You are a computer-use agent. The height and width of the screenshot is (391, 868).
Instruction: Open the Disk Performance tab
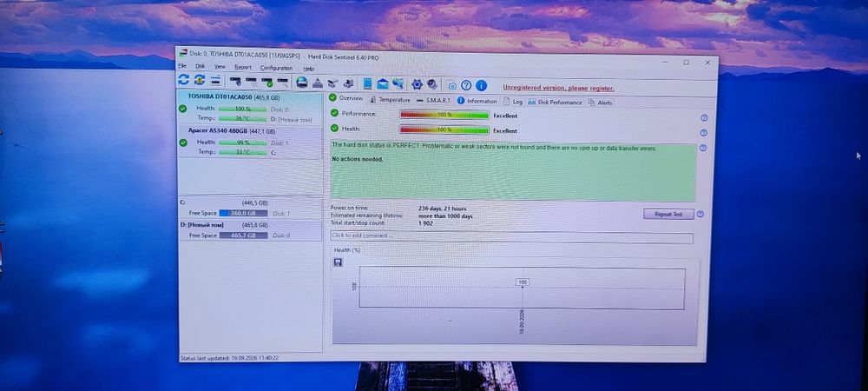click(x=556, y=103)
